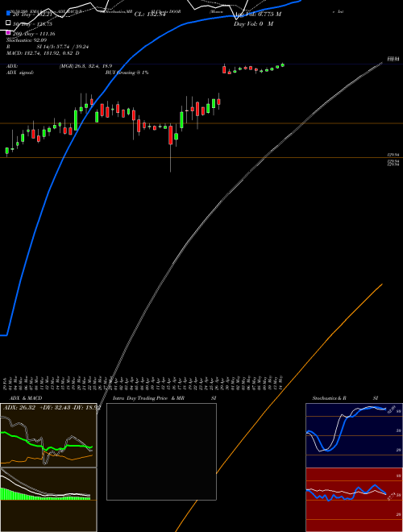Click the Intra Day Trading Price panel title
This screenshot has width=403, height=532.
tap(140, 398)
